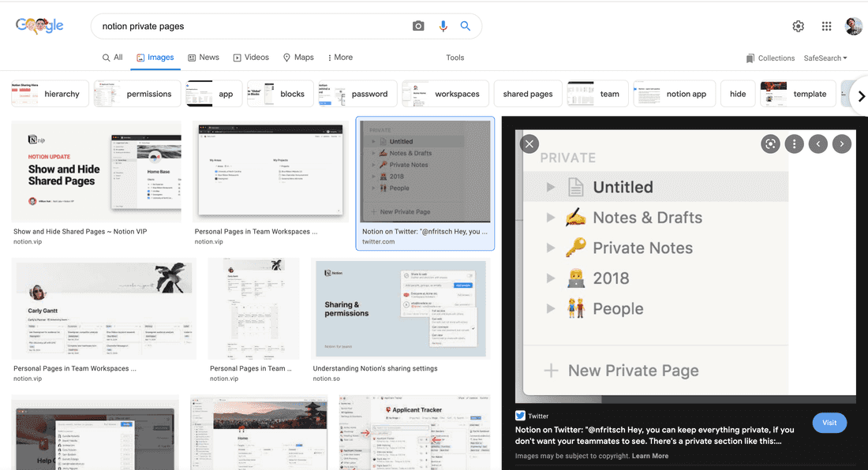Expand the 'Notes & Drafts' page in the Notion preview

[550, 217]
